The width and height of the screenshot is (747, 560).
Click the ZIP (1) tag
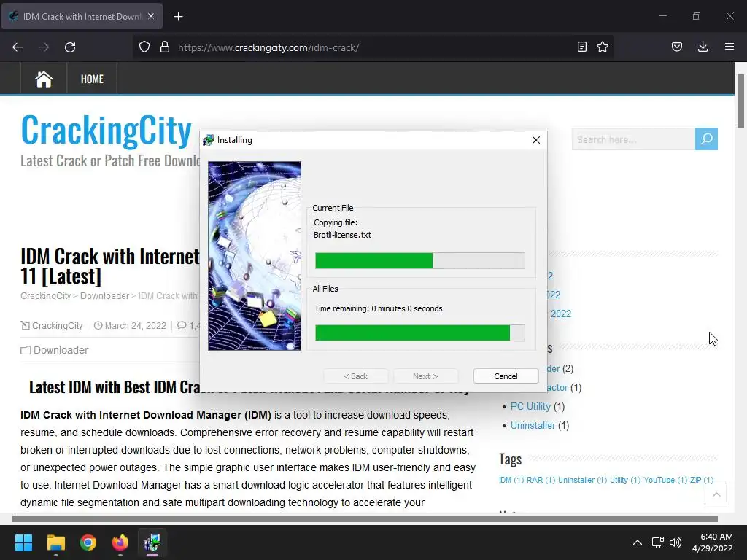click(702, 480)
